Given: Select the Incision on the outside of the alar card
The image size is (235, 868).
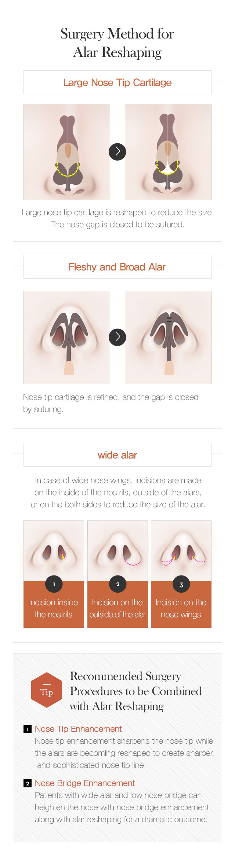Looking at the screenshot, I should point(117,574).
